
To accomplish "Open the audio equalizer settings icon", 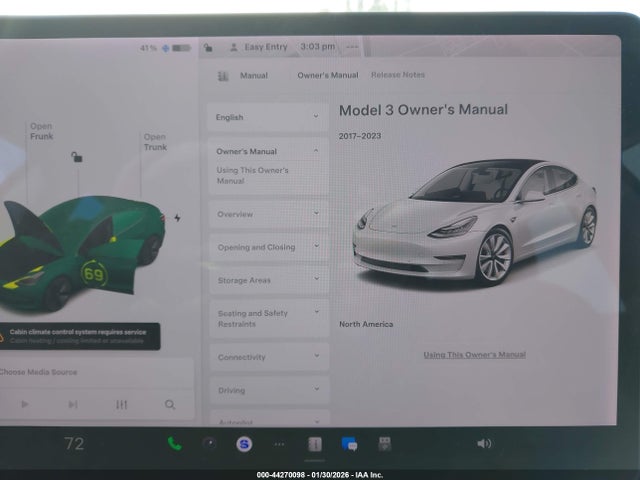I will [x=122, y=405].
